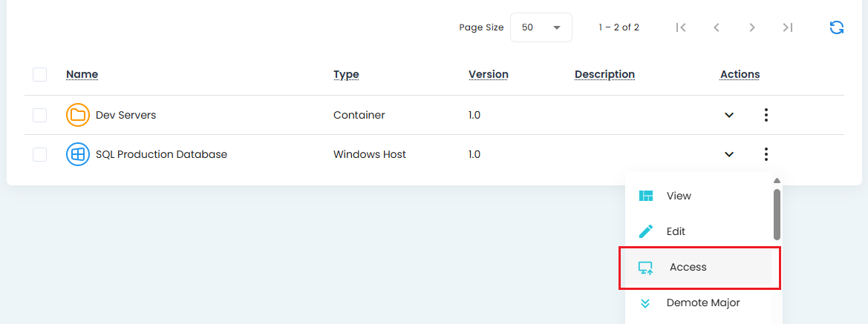Choose Edit in the context menu
Image resolution: width=868 pixels, height=324 pixels.
[676, 231]
